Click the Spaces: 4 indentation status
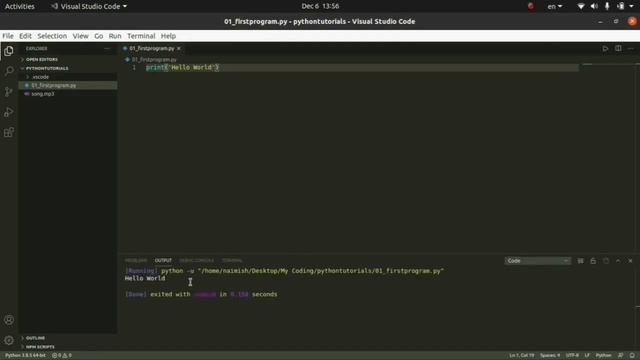This screenshot has width=640, height=360. tap(550, 356)
